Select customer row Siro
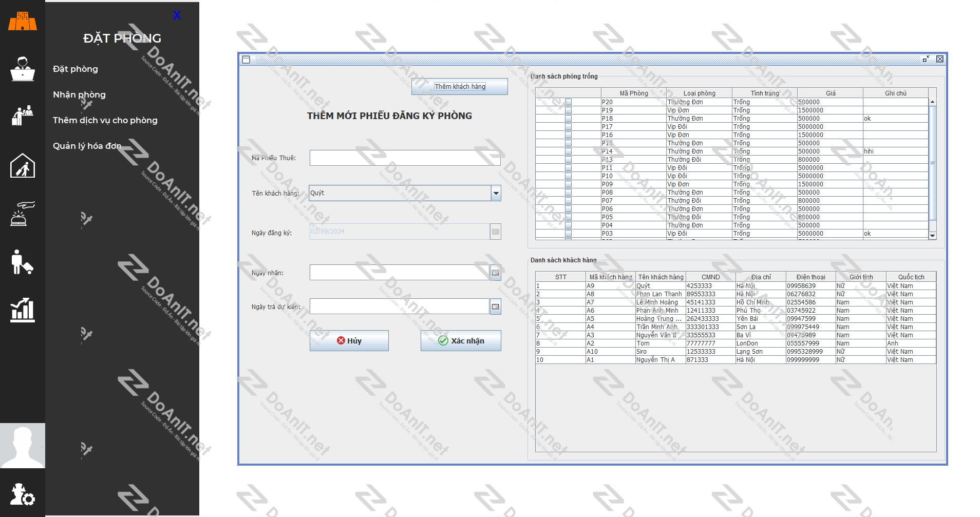980x517 pixels. pos(736,352)
